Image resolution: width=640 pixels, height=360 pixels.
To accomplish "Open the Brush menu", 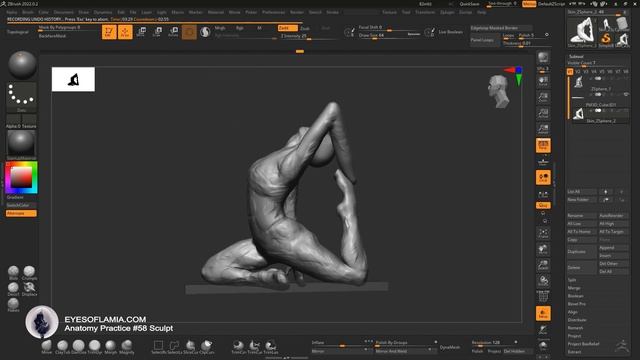I will (28, 12).
